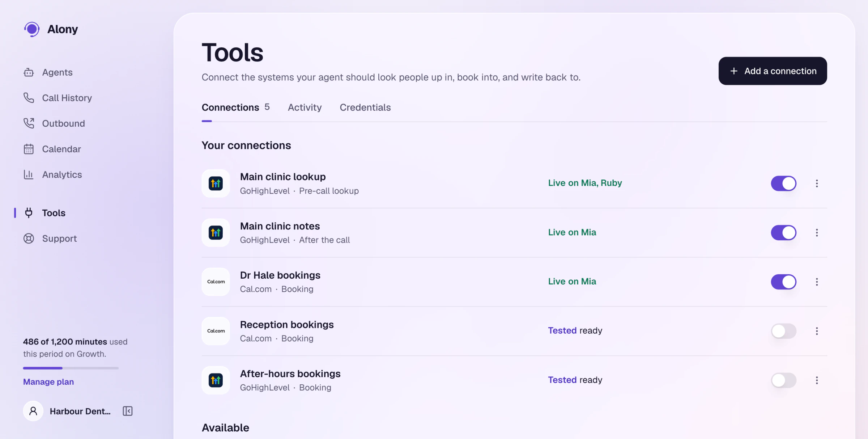Click the Tools plug icon in the sidebar
Viewport: 868px width, 439px height.
click(29, 213)
